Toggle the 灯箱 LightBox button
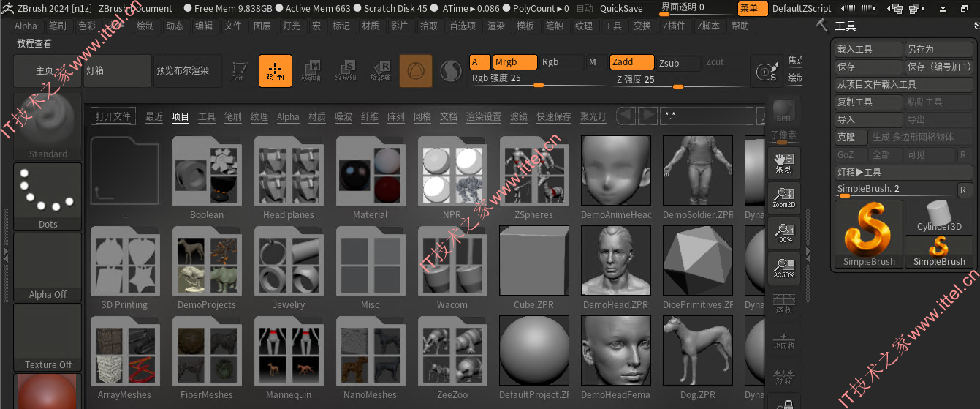This screenshot has width=980, height=409. point(117,71)
